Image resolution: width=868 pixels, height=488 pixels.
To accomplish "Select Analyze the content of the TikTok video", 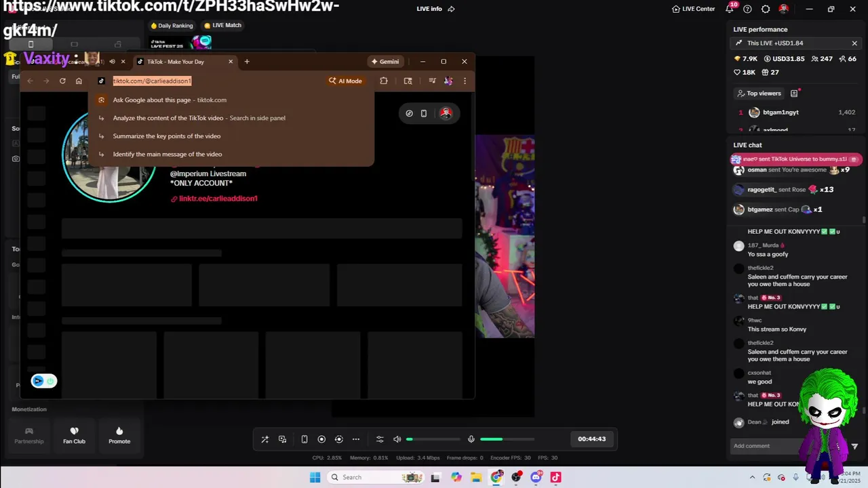I will click(231, 118).
